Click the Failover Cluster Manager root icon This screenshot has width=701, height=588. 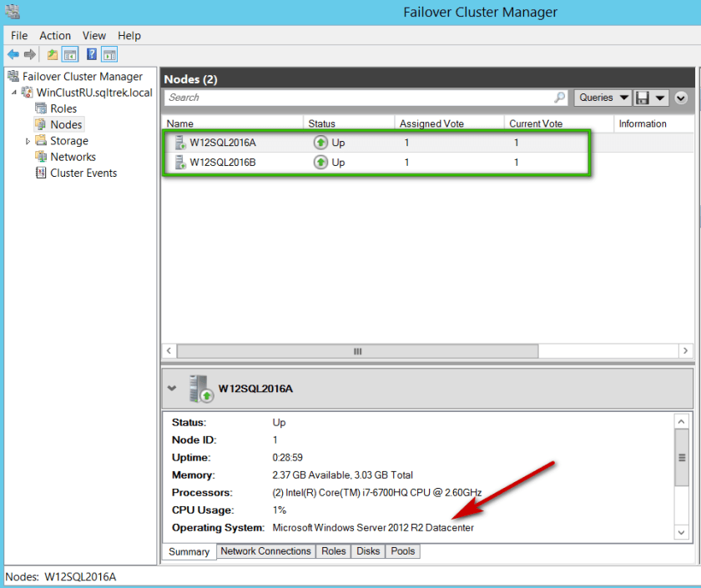coord(13,76)
